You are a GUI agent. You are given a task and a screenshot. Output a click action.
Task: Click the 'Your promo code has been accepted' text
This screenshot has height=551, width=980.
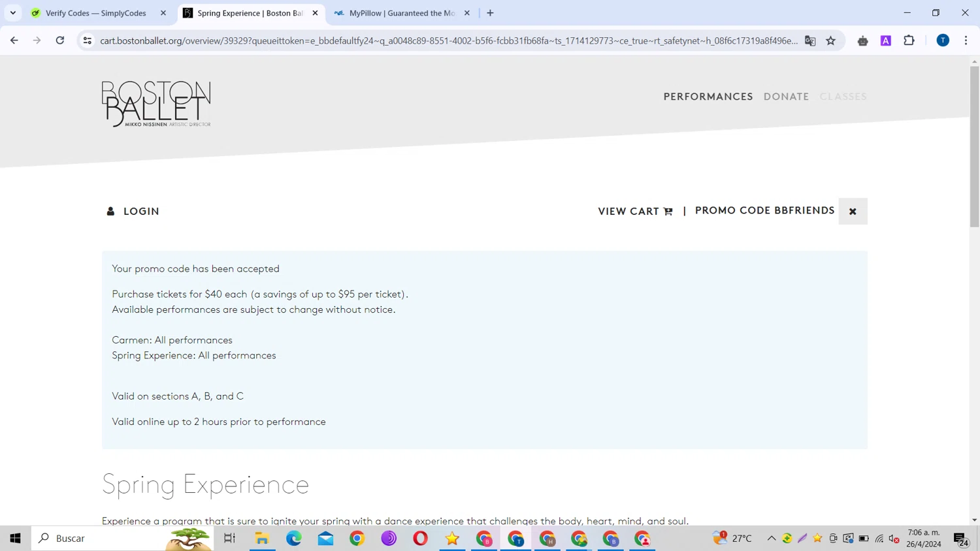pyautogui.click(x=195, y=269)
